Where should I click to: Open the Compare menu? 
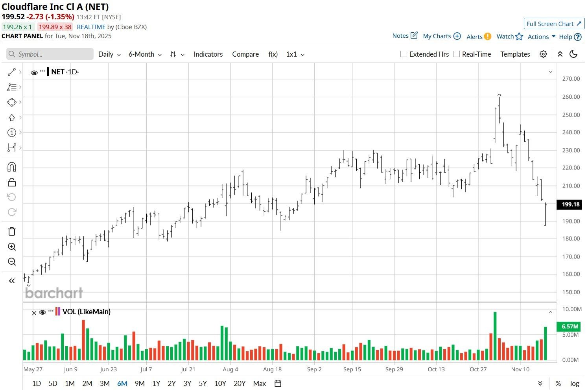[245, 54]
